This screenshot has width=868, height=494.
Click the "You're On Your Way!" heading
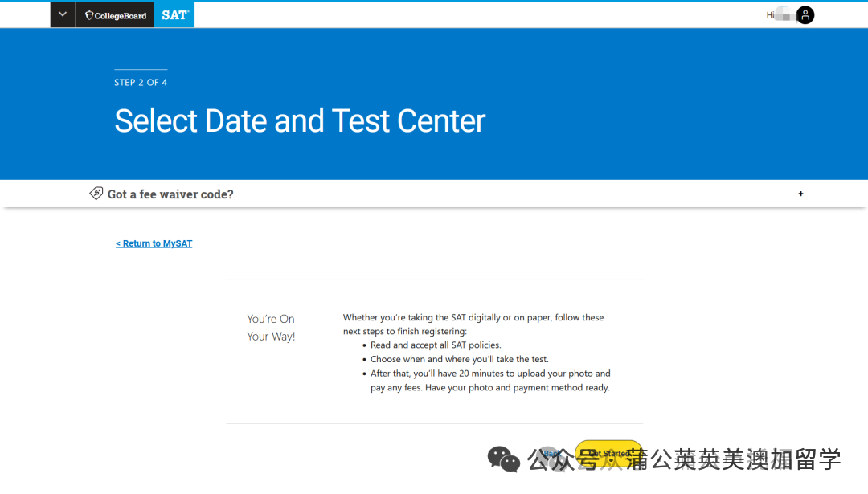[271, 328]
